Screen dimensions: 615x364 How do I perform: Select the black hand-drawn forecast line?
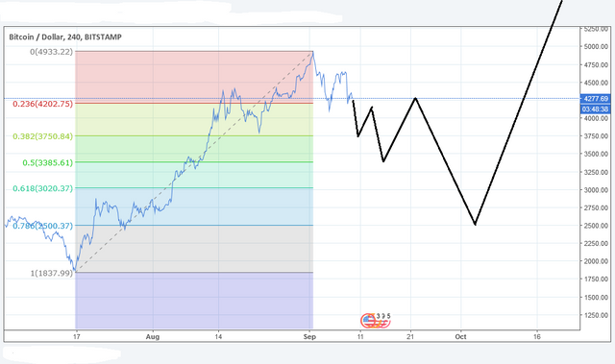445,161
